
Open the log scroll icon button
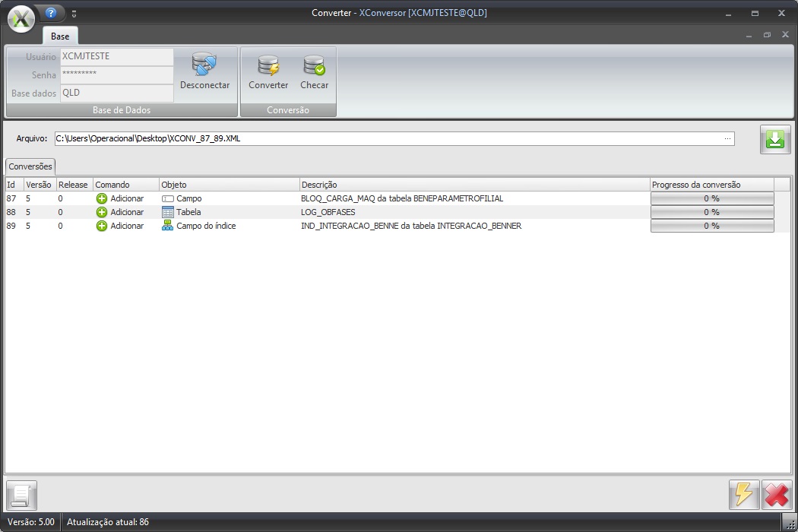point(21,496)
